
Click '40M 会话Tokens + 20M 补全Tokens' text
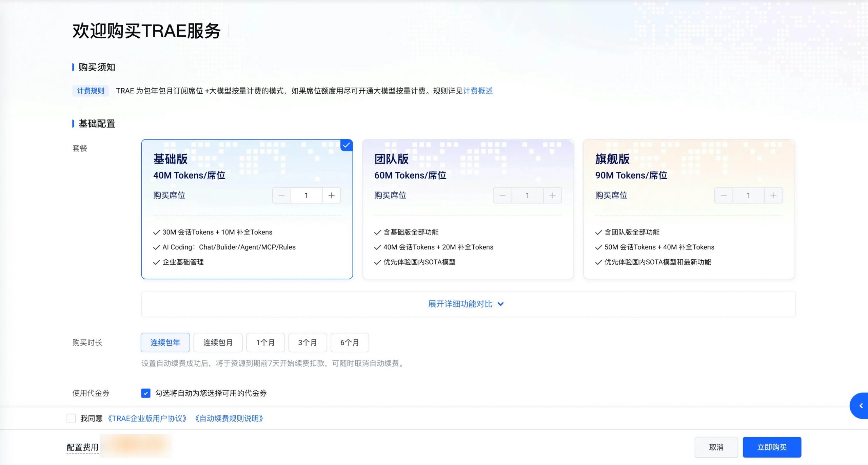click(x=438, y=247)
